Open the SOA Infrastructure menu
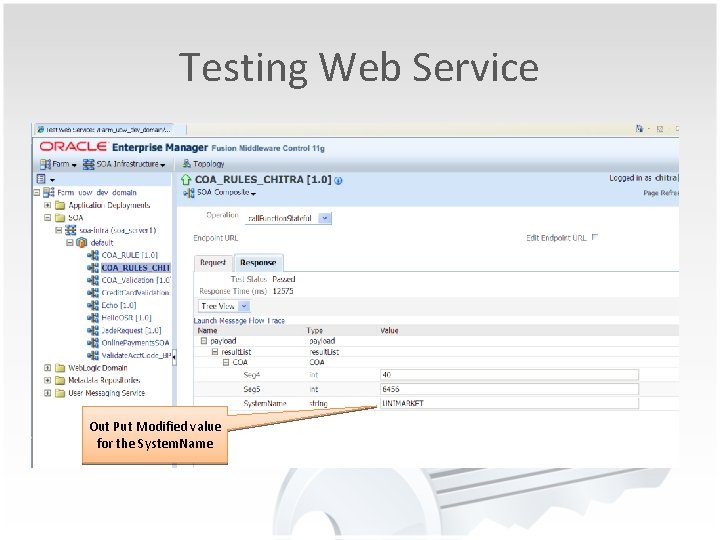Image resolution: width=720 pixels, height=540 pixels. point(124,164)
